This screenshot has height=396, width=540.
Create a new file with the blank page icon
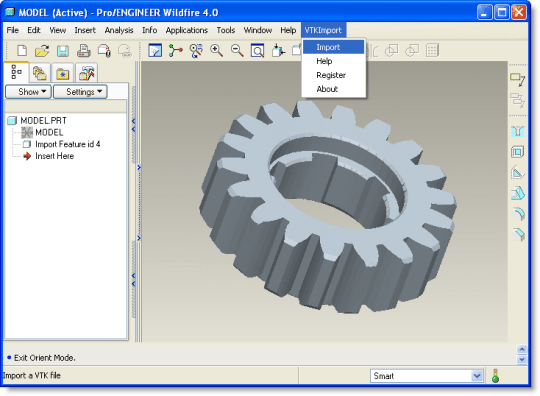coord(22,51)
